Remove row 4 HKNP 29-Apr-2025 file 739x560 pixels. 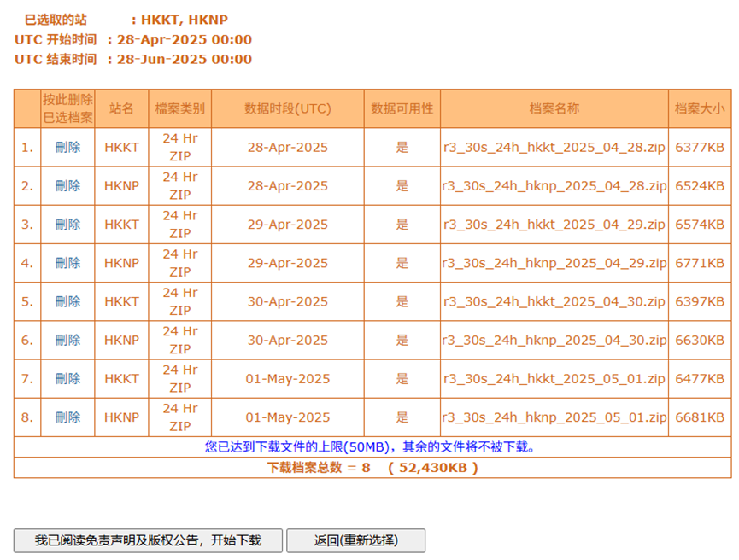pos(68,263)
